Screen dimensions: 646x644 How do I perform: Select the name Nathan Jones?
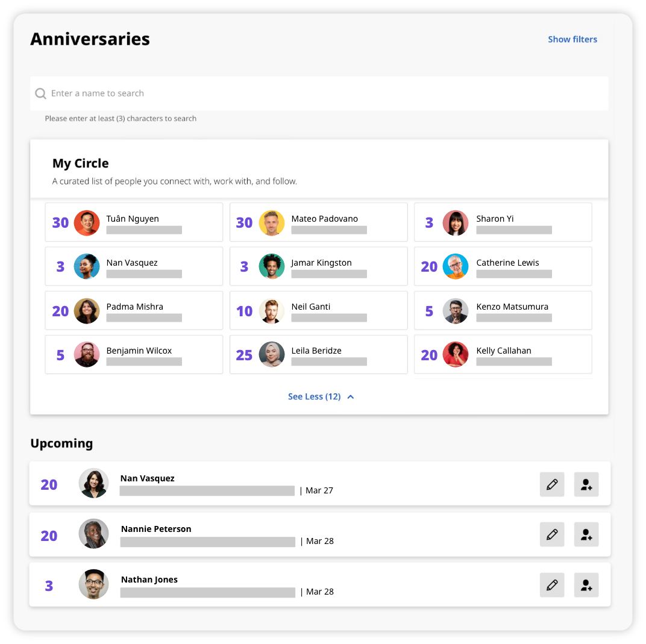tap(149, 580)
